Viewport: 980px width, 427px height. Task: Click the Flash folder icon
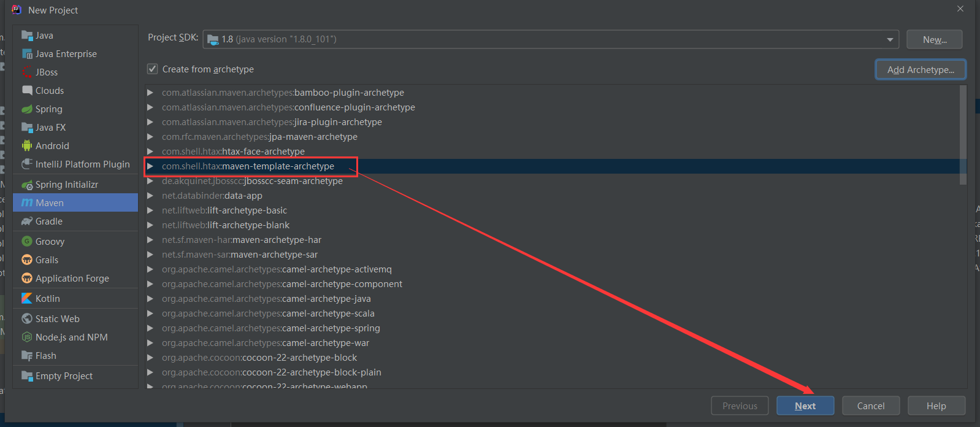[x=27, y=356]
